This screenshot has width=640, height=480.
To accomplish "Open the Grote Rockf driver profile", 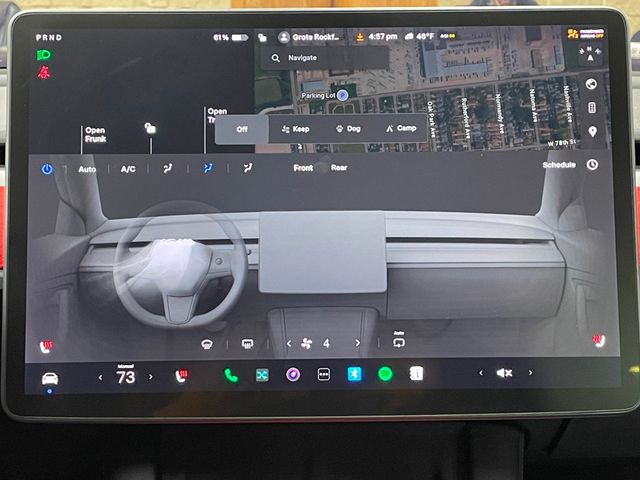I will point(309,37).
